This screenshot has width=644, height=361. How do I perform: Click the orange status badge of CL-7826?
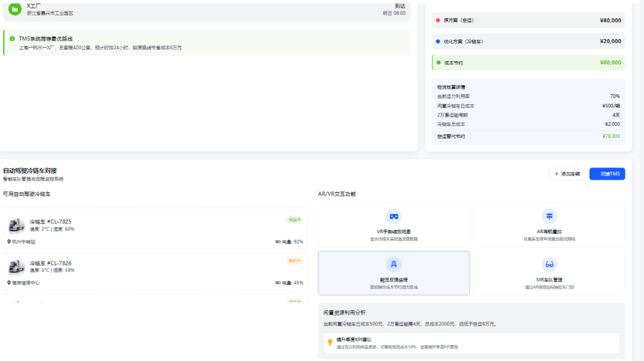(295, 261)
